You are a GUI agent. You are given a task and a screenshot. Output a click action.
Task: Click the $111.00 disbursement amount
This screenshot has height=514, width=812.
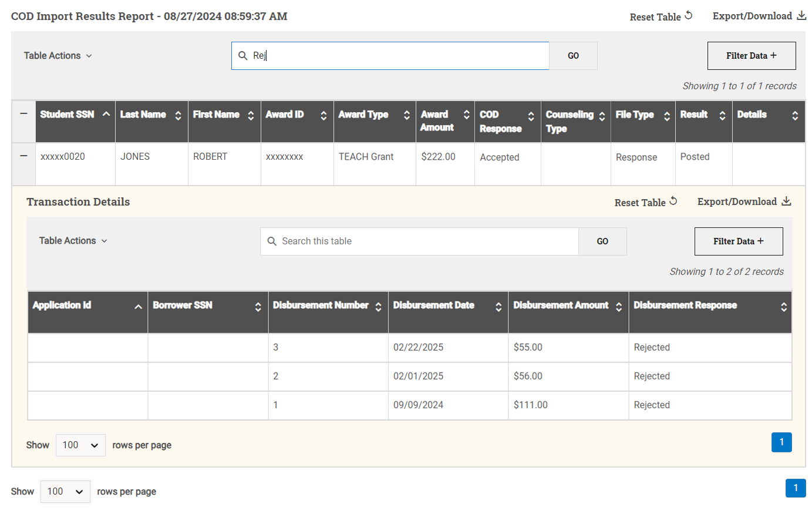pos(530,405)
